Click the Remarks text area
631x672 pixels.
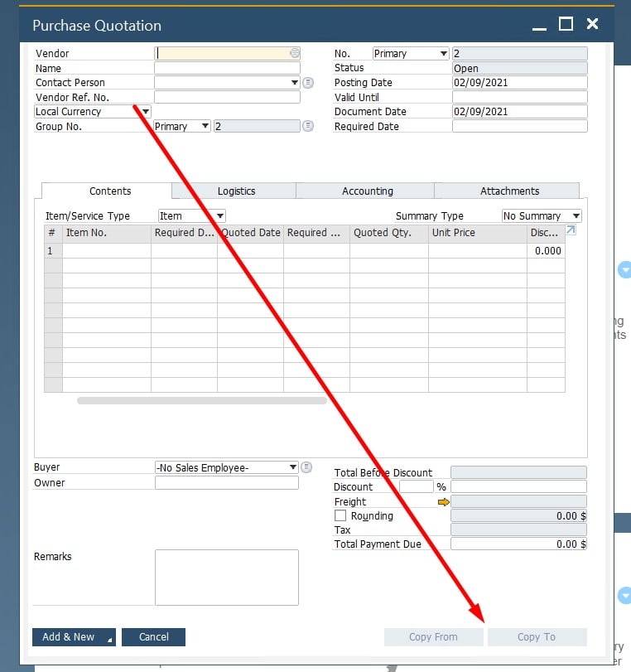click(x=227, y=578)
